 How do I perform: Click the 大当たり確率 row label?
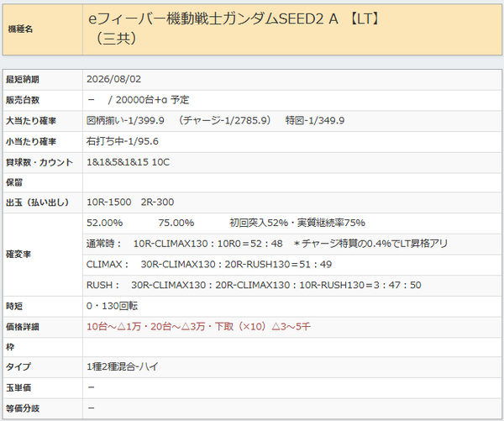tap(31, 121)
